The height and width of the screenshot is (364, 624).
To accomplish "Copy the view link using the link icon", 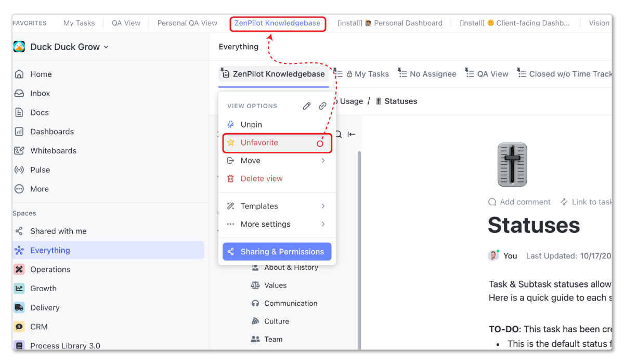I will click(x=322, y=105).
